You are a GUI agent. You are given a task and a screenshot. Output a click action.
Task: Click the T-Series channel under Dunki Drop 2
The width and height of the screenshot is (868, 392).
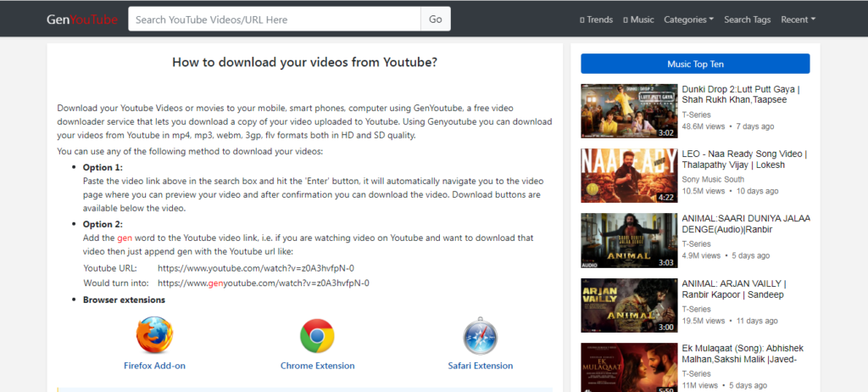(x=697, y=115)
